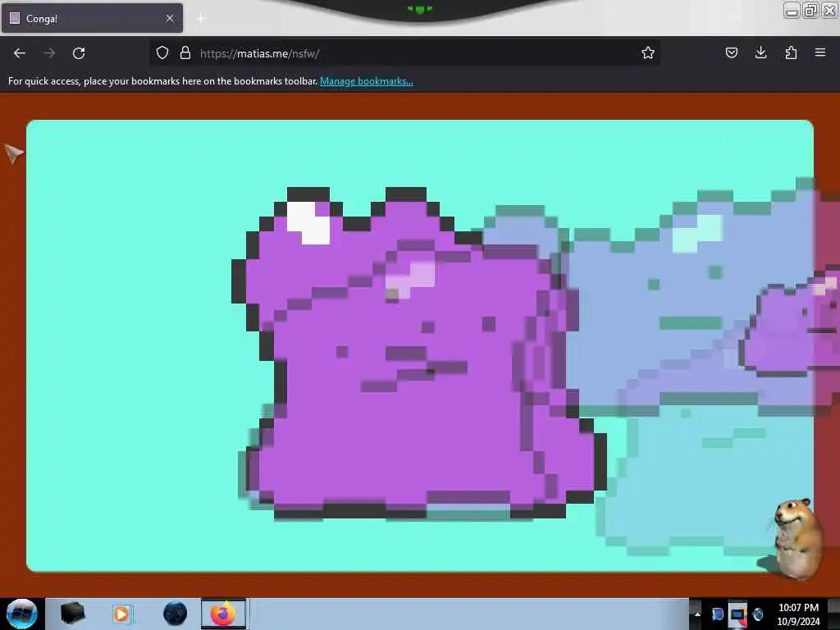View site security padlock info
Screen dimensions: 840x630
point(185,52)
